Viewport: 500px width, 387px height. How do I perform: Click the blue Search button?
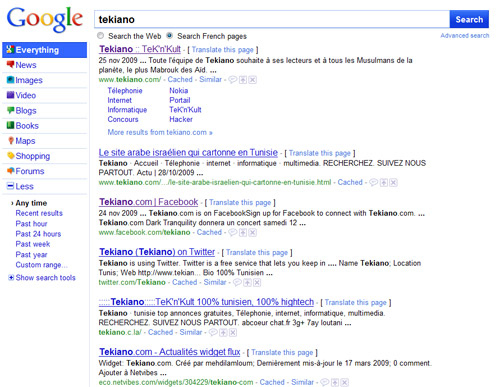pos(469,19)
